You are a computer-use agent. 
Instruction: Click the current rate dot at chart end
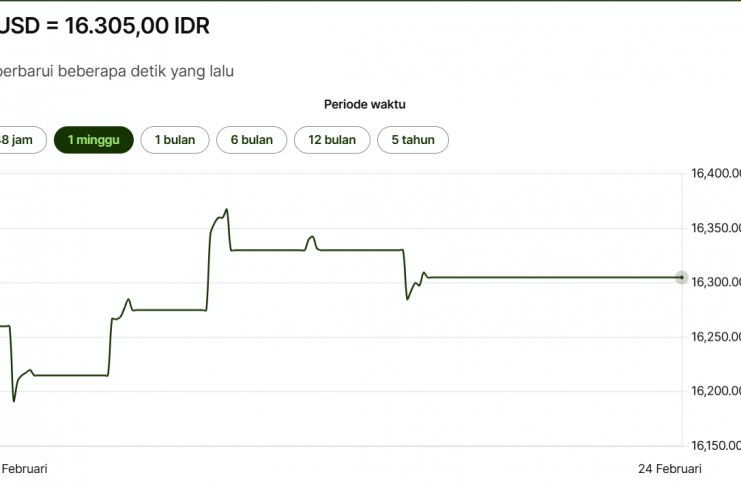coord(681,277)
